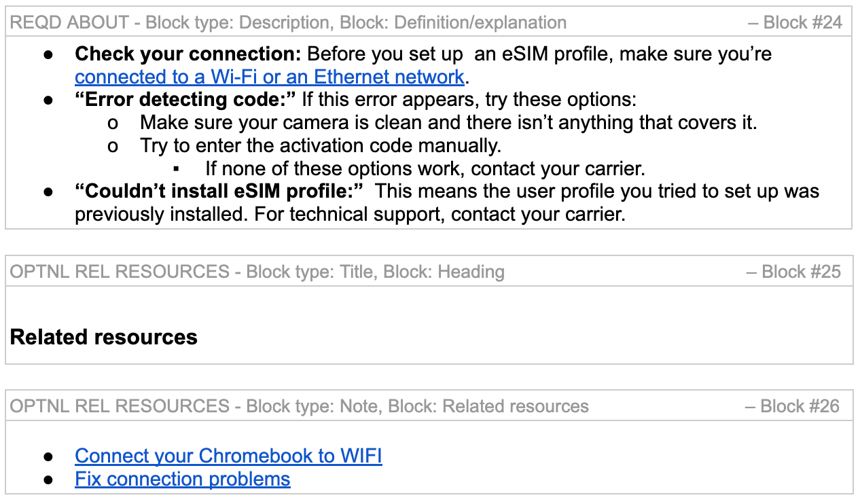This screenshot has width=860, height=504.
Task: Open the Wi-Fi or Ethernet network link
Action: point(269,77)
